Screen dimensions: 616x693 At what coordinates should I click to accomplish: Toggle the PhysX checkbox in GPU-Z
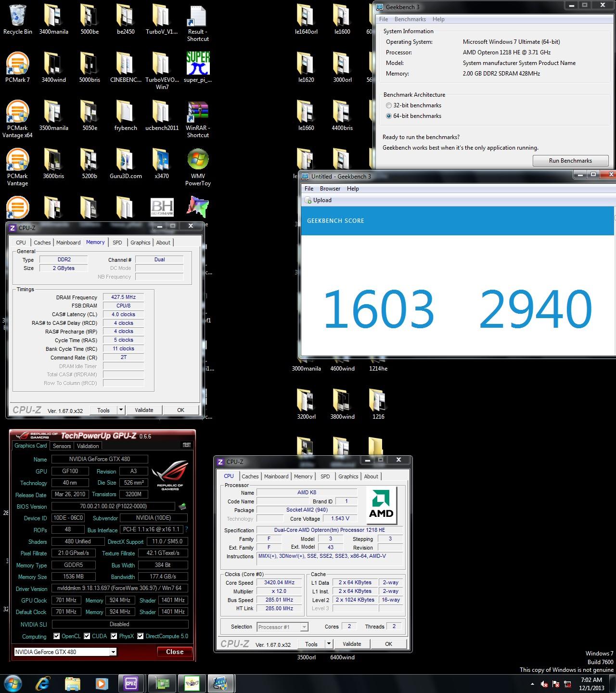click(x=114, y=636)
